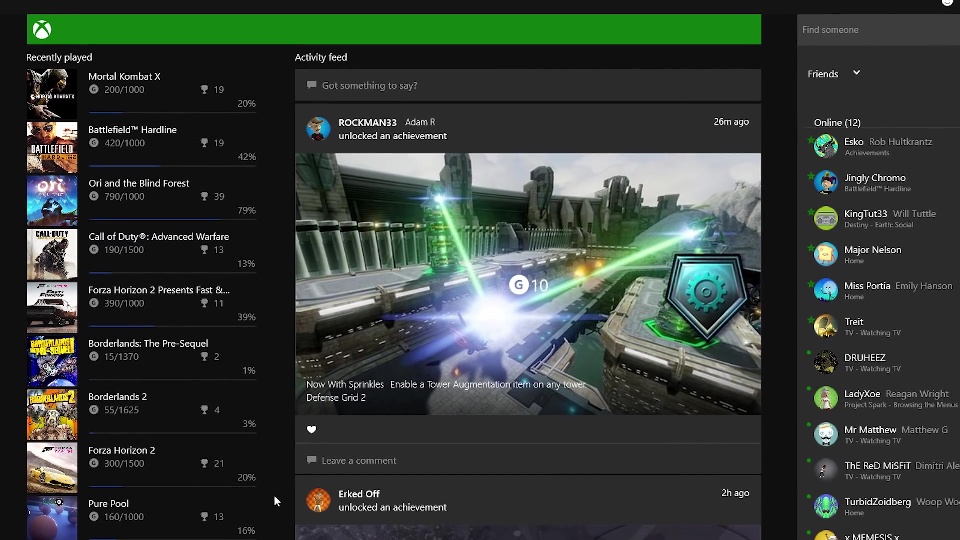This screenshot has height=540, width=960.
Task: Open ROCKMAN33 profile avatar
Action: (x=318, y=129)
